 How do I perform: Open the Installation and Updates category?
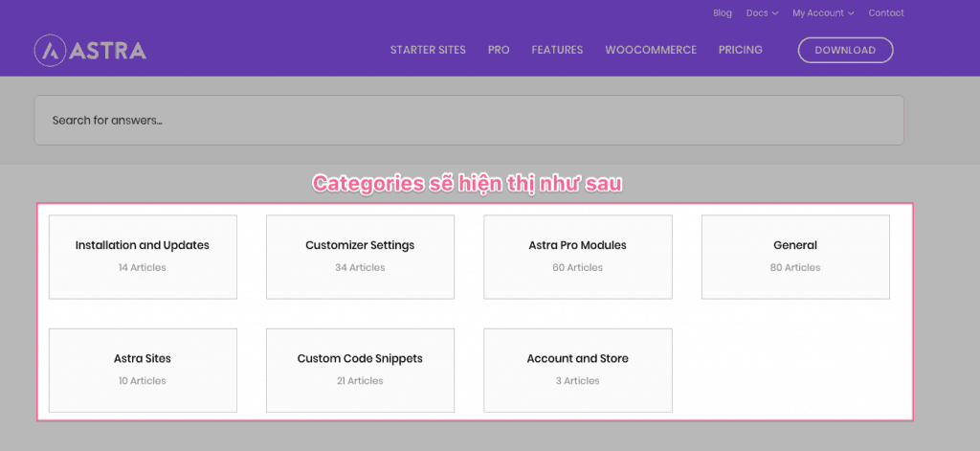click(x=143, y=257)
